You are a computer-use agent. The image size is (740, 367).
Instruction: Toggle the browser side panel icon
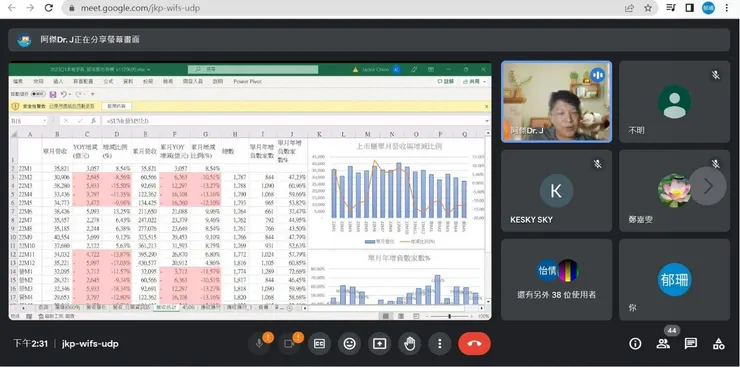pyautogui.click(x=690, y=8)
